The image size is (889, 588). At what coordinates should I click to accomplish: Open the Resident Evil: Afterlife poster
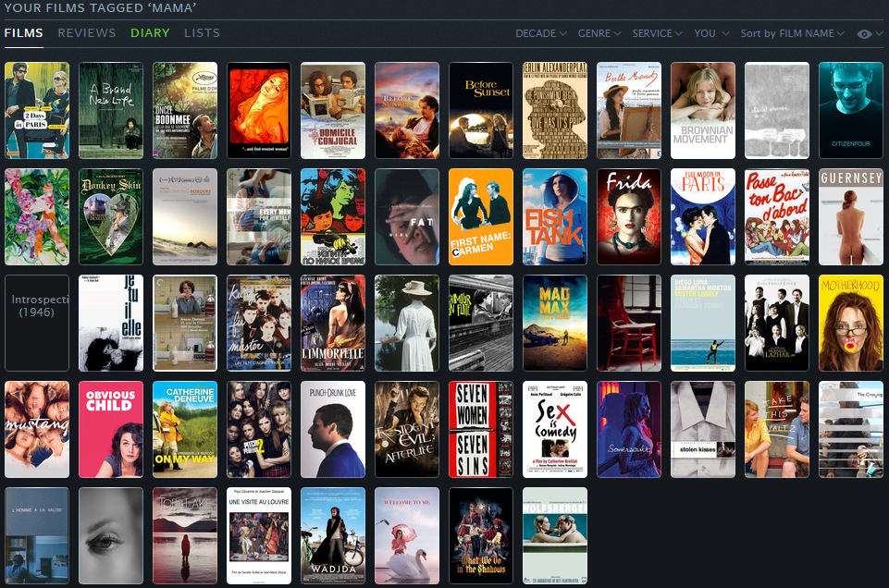[407, 429]
